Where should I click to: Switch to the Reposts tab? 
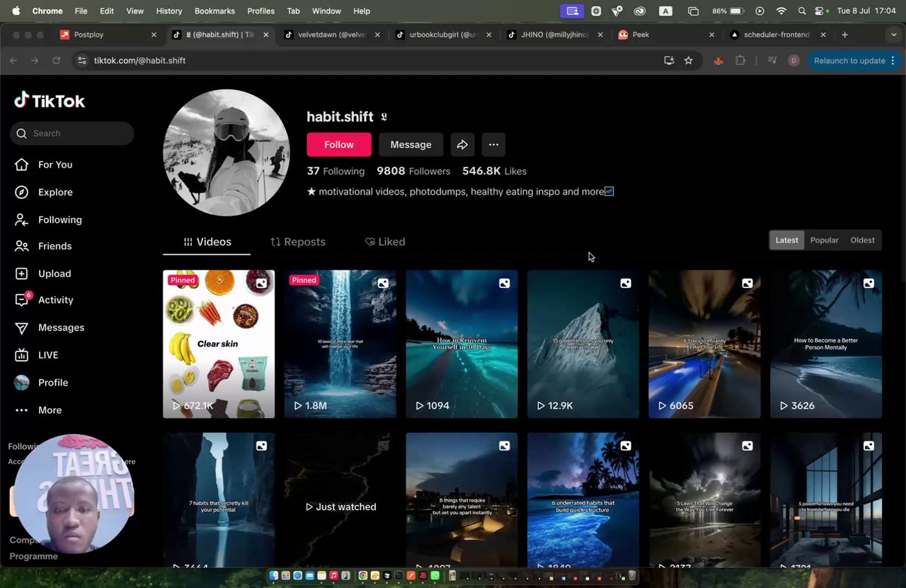(298, 242)
